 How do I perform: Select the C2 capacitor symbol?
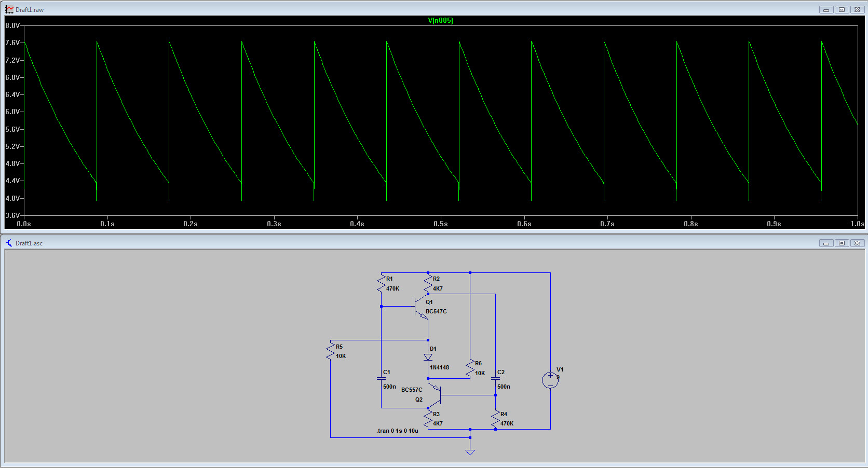496,378
